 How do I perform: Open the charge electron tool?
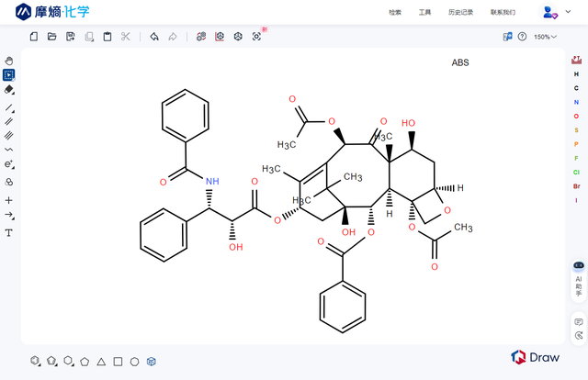pyautogui.click(x=9, y=164)
